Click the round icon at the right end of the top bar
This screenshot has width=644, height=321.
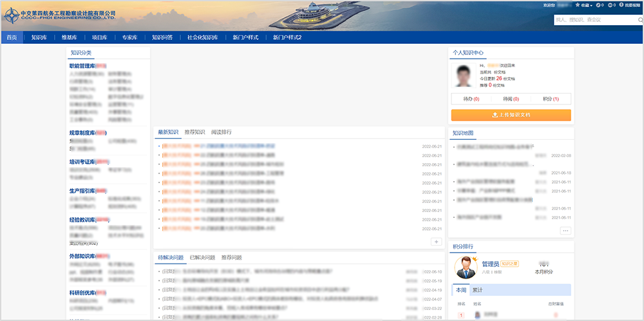coord(622,5)
